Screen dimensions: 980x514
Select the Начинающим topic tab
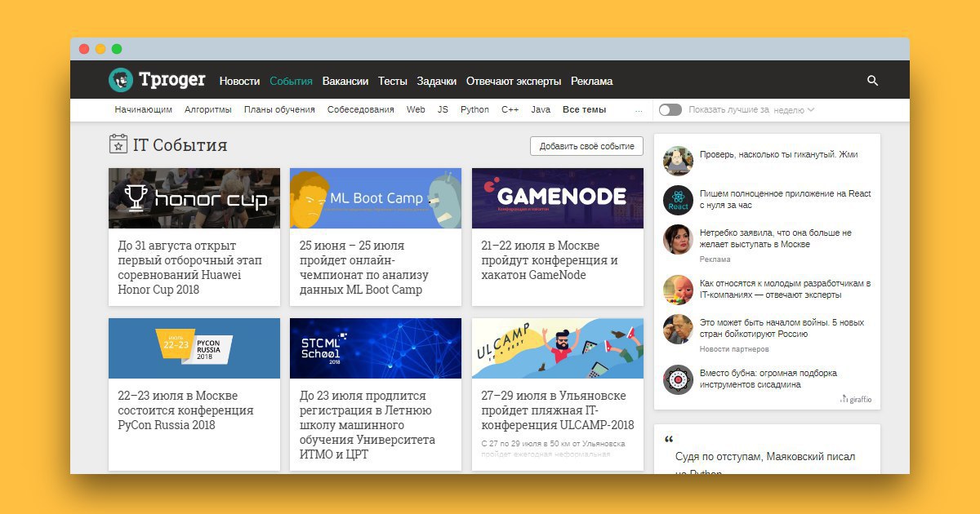[x=143, y=109]
